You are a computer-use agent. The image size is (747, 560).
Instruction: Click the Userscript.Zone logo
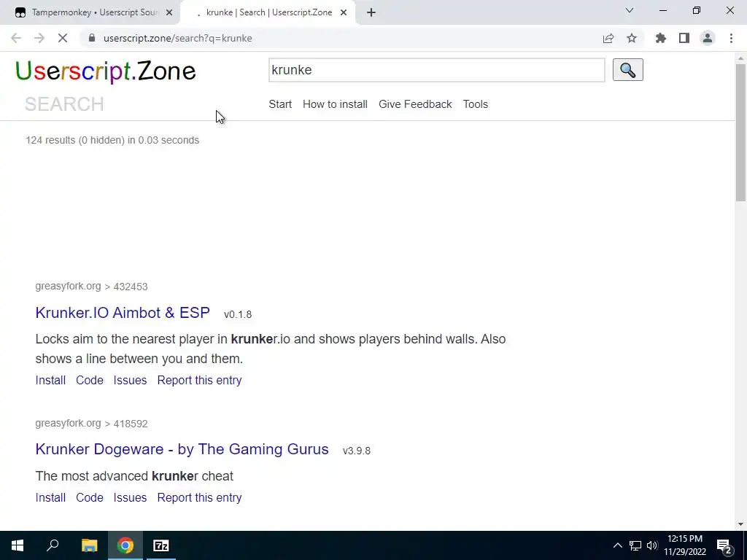(105, 71)
